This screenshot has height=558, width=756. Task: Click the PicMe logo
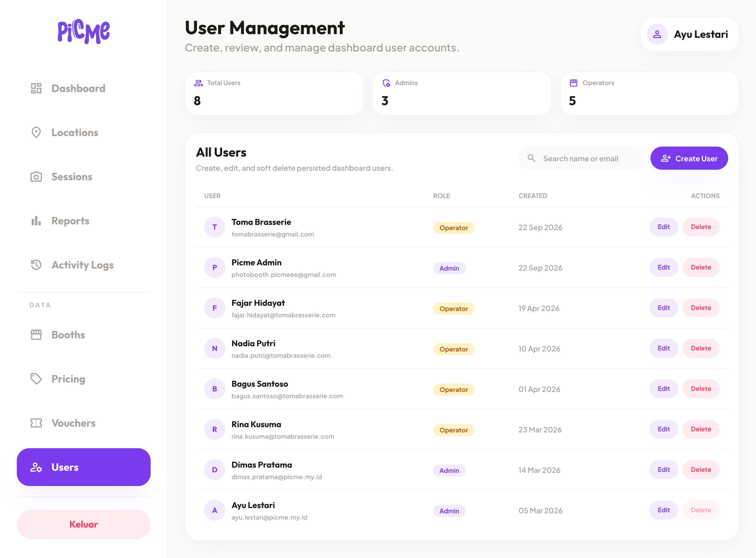pyautogui.click(x=83, y=32)
